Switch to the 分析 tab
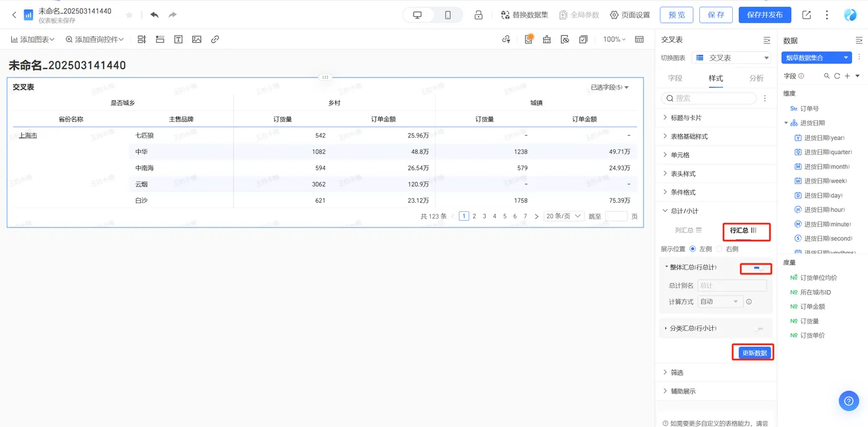This screenshot has width=868, height=427. 756,78
